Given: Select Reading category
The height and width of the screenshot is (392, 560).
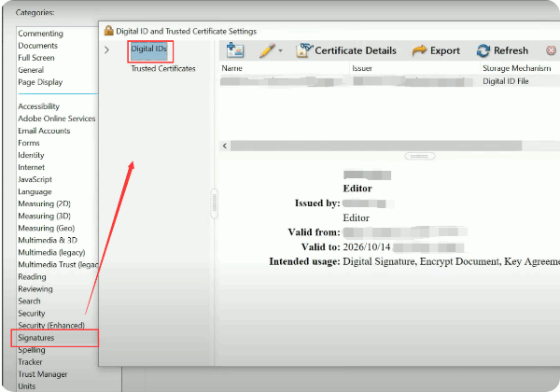Looking at the screenshot, I should [x=32, y=277].
